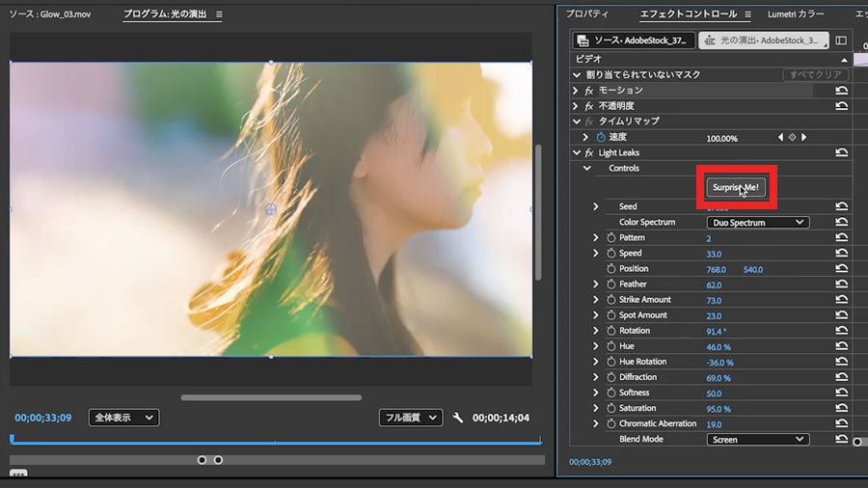Click the reset arrow for Saturation
Viewport: 868px width, 488px height.
point(841,408)
